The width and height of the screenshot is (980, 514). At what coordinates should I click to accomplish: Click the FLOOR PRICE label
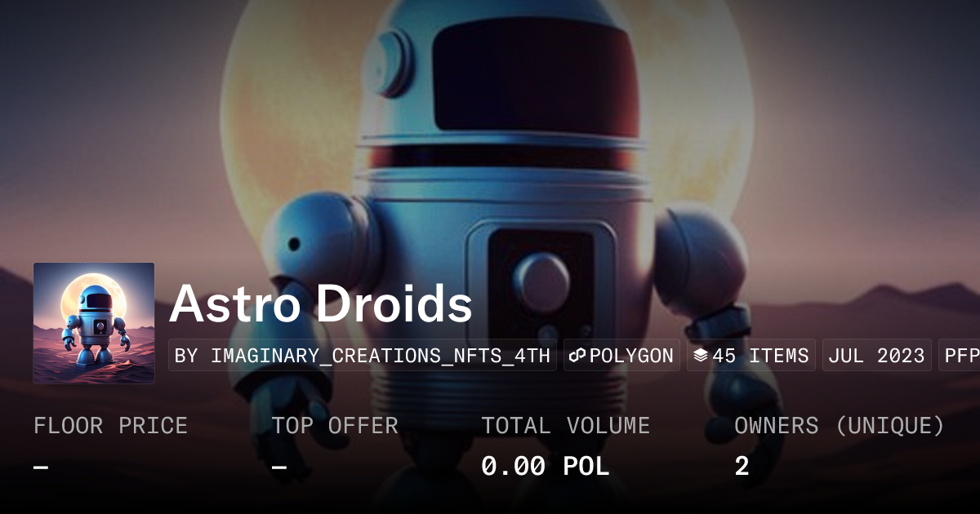click(110, 426)
